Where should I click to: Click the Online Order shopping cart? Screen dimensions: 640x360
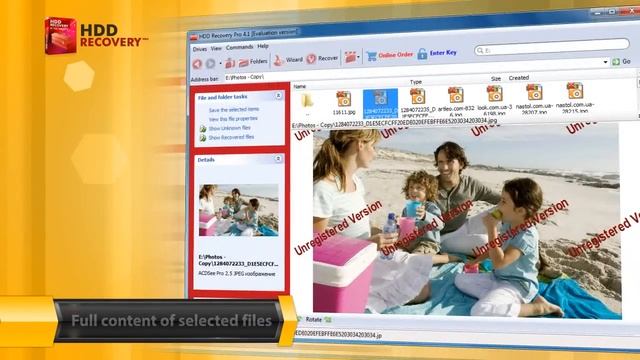click(x=371, y=56)
